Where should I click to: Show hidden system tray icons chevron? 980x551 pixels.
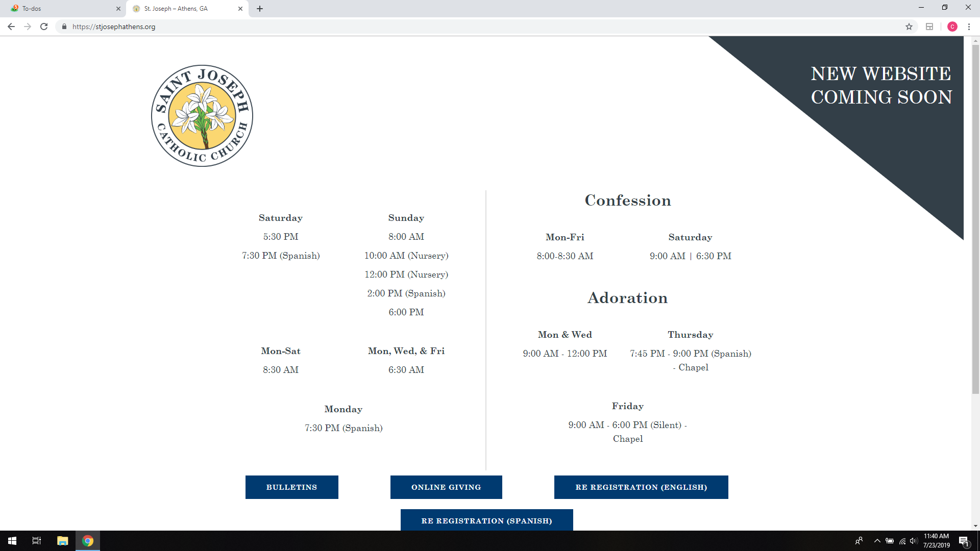click(877, 541)
